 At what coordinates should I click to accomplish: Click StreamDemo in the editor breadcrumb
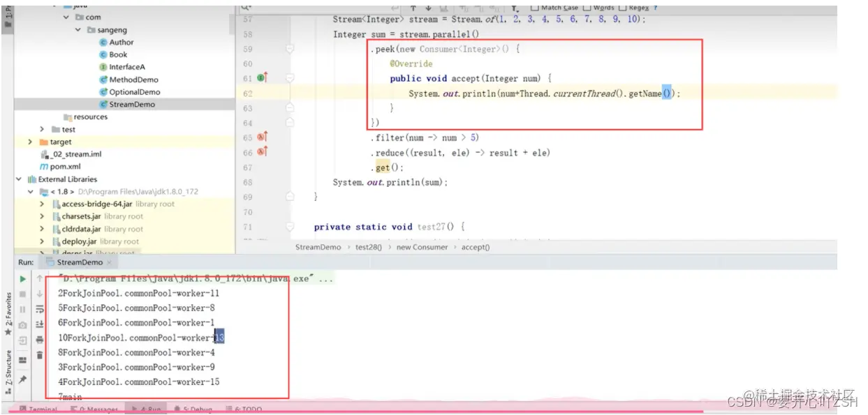coord(318,247)
